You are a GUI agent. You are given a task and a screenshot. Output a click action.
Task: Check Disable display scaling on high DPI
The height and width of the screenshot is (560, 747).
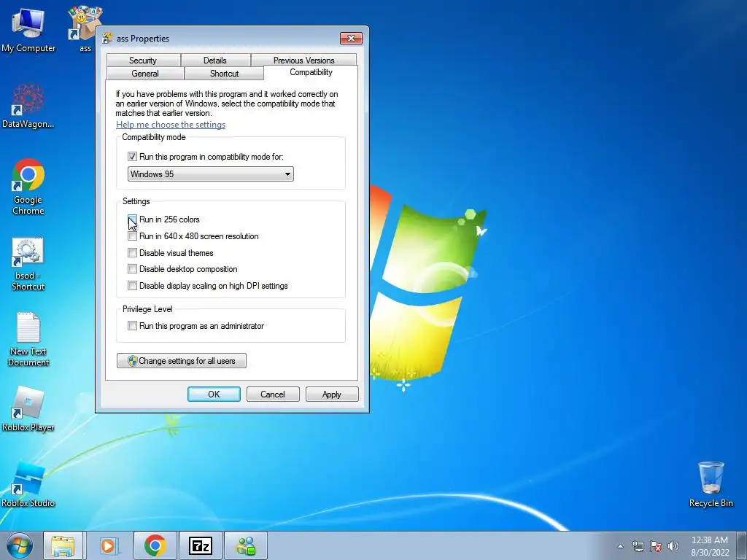(x=133, y=286)
